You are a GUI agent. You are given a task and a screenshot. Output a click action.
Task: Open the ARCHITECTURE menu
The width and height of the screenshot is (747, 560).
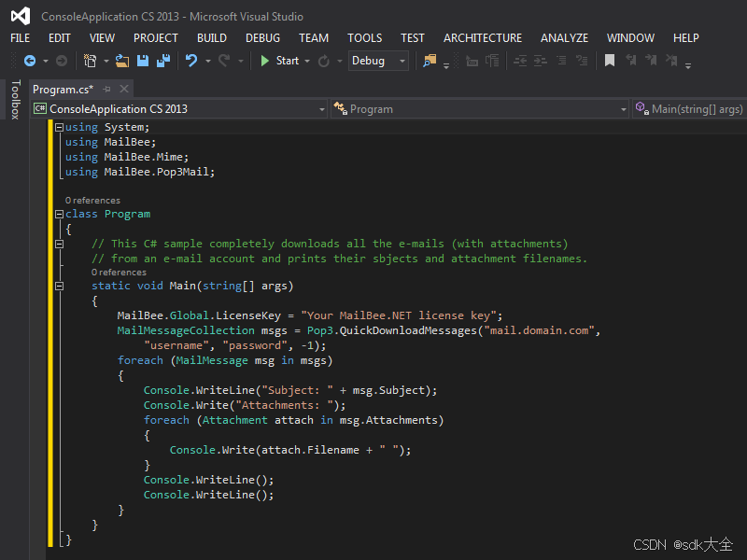pos(483,38)
